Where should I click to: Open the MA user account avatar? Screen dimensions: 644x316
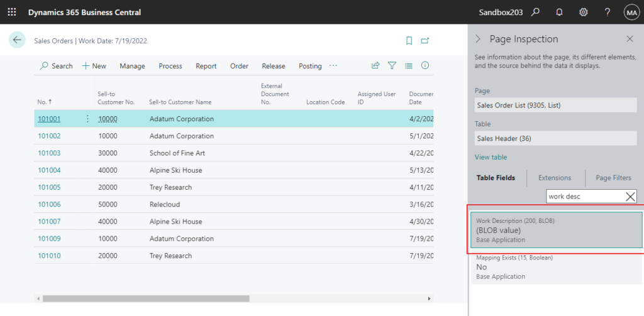pyautogui.click(x=631, y=13)
